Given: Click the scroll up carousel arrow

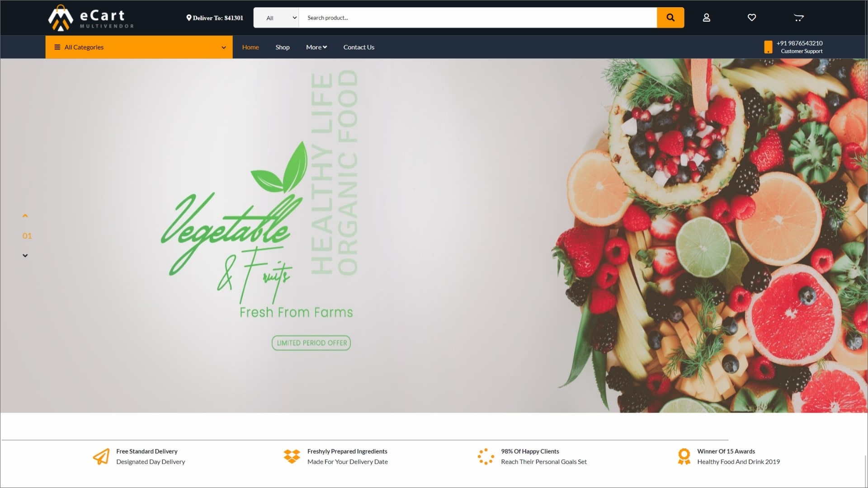Looking at the screenshot, I should 26,216.
